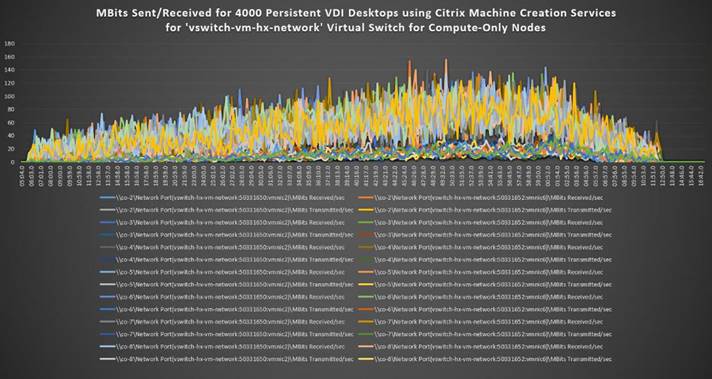
Task: Select legend entry co-8 vmnic2 MBits Received/sec
Action: (222, 347)
